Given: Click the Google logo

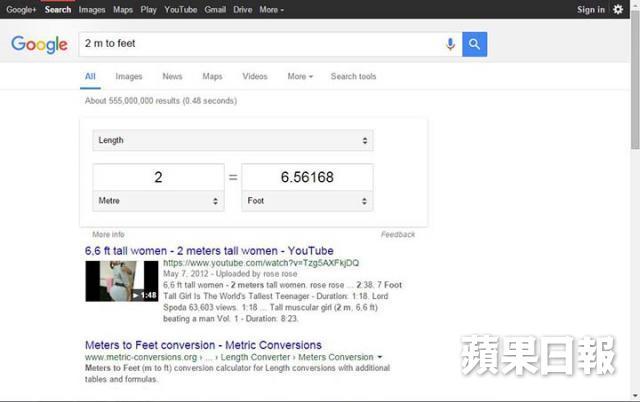Looking at the screenshot, I should 39,44.
